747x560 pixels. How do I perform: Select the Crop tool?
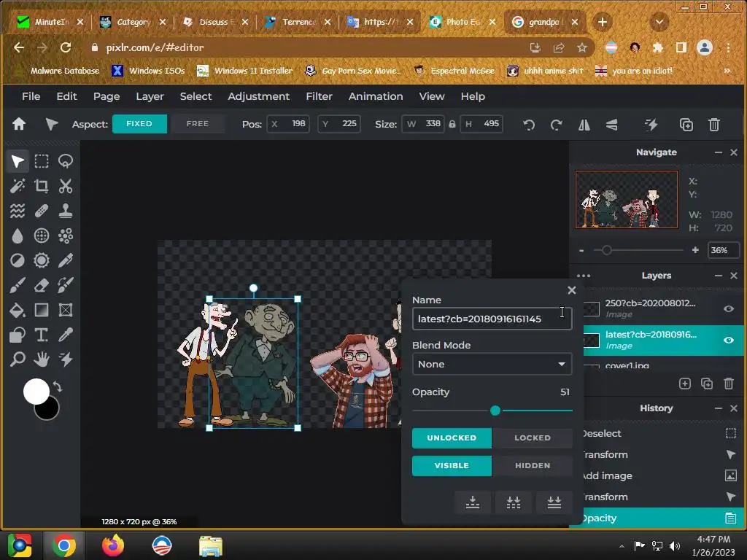point(42,186)
